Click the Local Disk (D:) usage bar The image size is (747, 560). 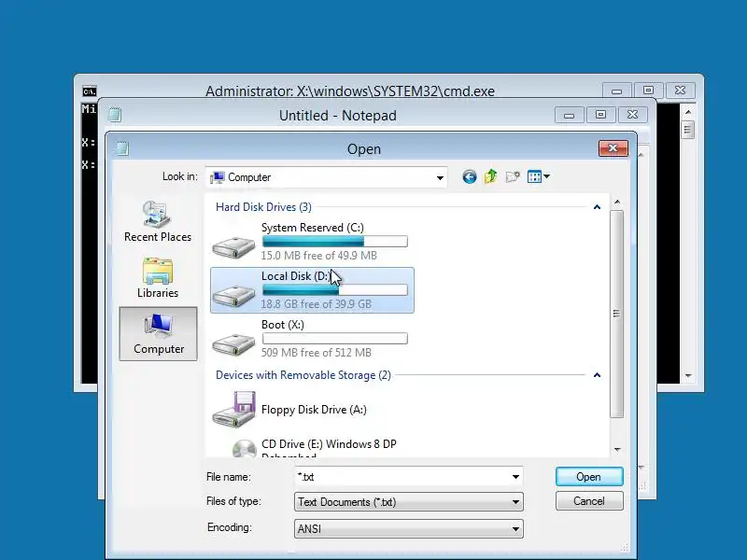pyautogui.click(x=335, y=290)
